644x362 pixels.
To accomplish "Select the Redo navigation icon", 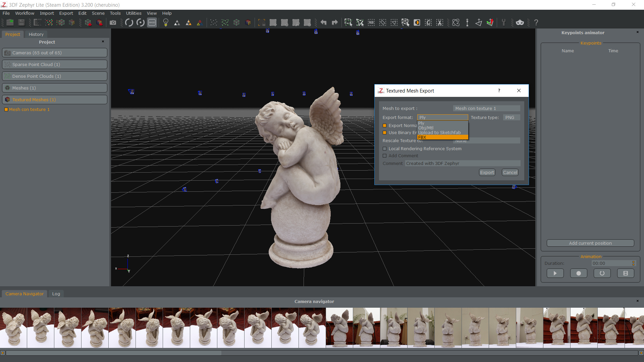I will click(334, 22).
